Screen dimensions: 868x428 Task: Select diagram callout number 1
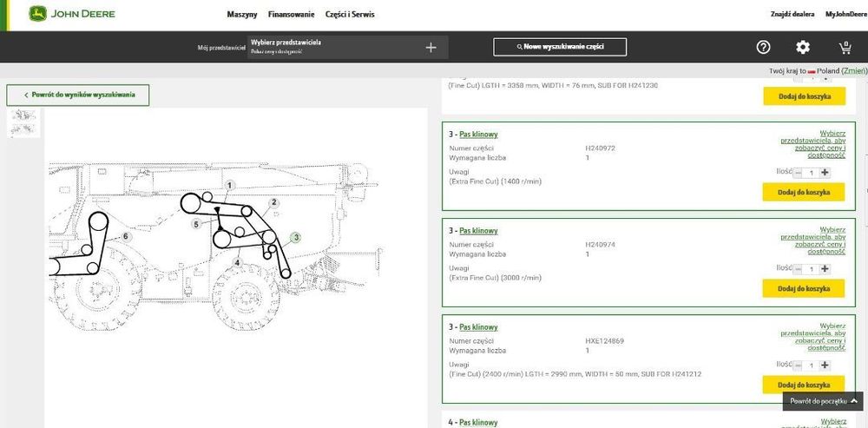pos(230,186)
